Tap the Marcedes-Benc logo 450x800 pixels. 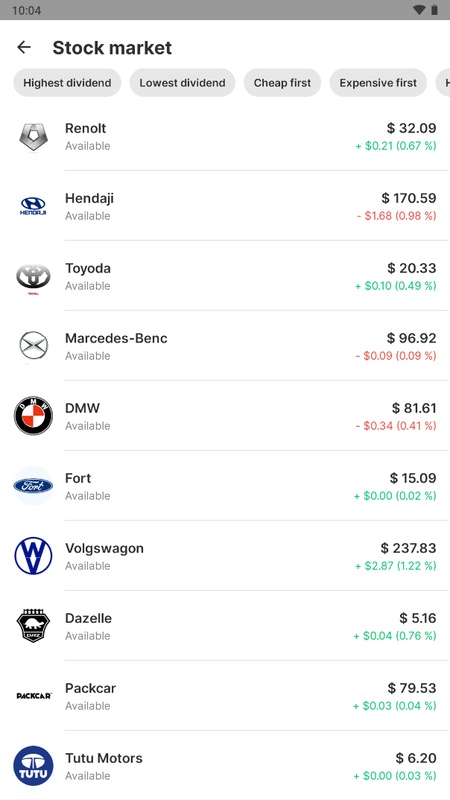pos(33,346)
